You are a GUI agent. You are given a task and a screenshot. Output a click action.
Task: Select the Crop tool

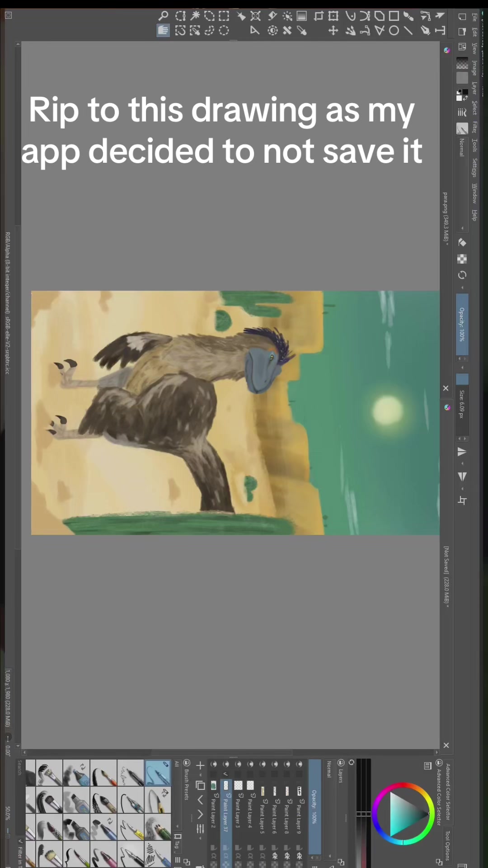pyautogui.click(x=319, y=16)
